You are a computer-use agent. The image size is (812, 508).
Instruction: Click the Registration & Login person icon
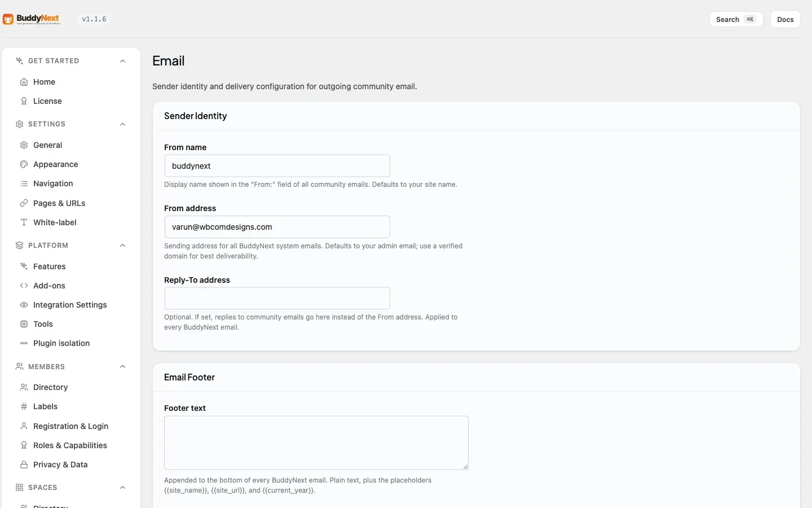24,426
